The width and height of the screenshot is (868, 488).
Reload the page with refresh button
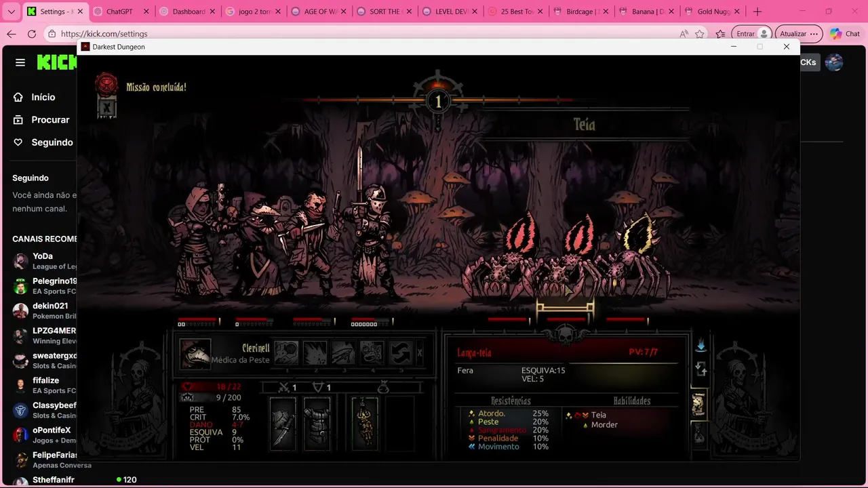[x=31, y=34]
